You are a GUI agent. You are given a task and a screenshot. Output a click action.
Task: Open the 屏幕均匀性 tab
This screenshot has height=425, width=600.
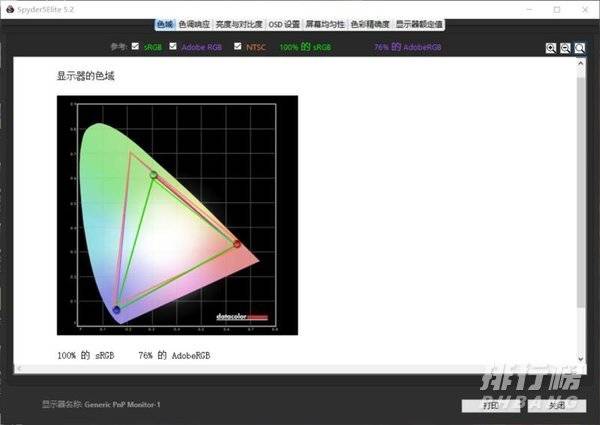point(325,24)
